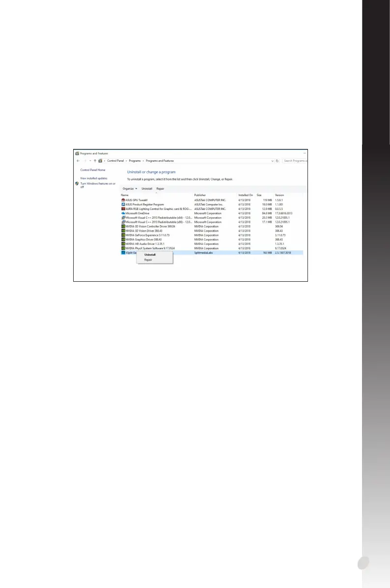Select NVIDIA GeForce Experience 3.11.0.73 entry
The width and height of the screenshot is (390, 588).
coord(148,235)
